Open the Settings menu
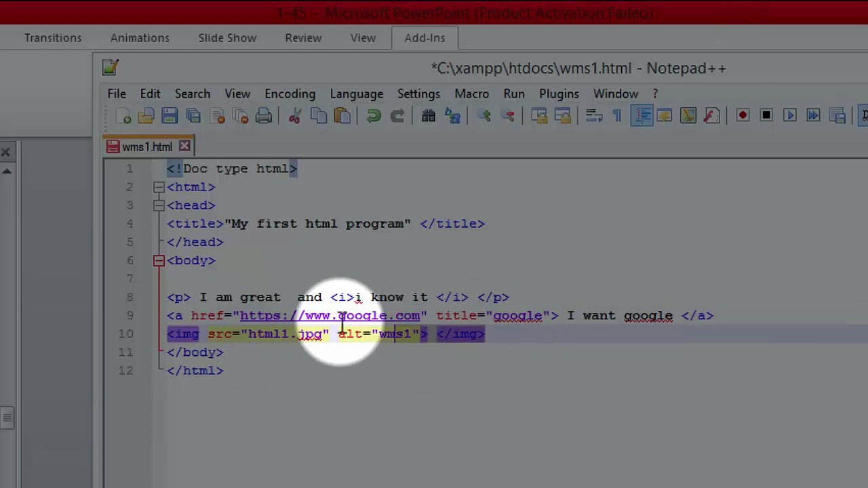The width and height of the screenshot is (868, 488). click(x=418, y=94)
